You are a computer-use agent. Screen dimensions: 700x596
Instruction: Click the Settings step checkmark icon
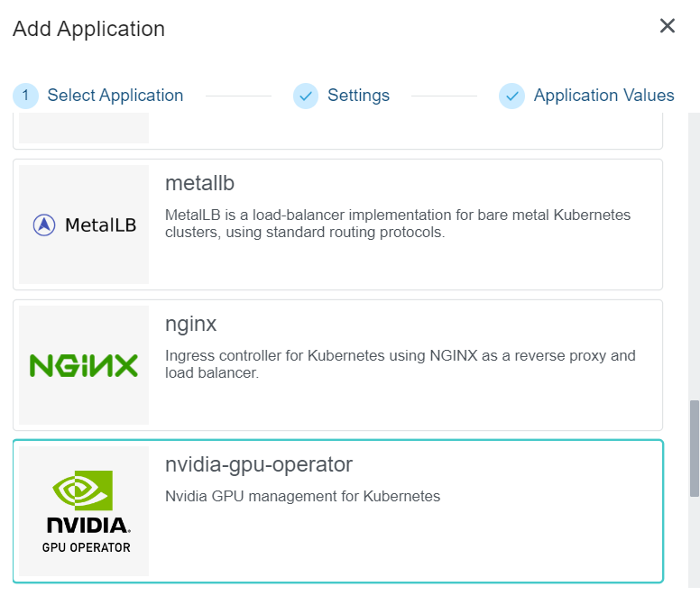pos(306,96)
